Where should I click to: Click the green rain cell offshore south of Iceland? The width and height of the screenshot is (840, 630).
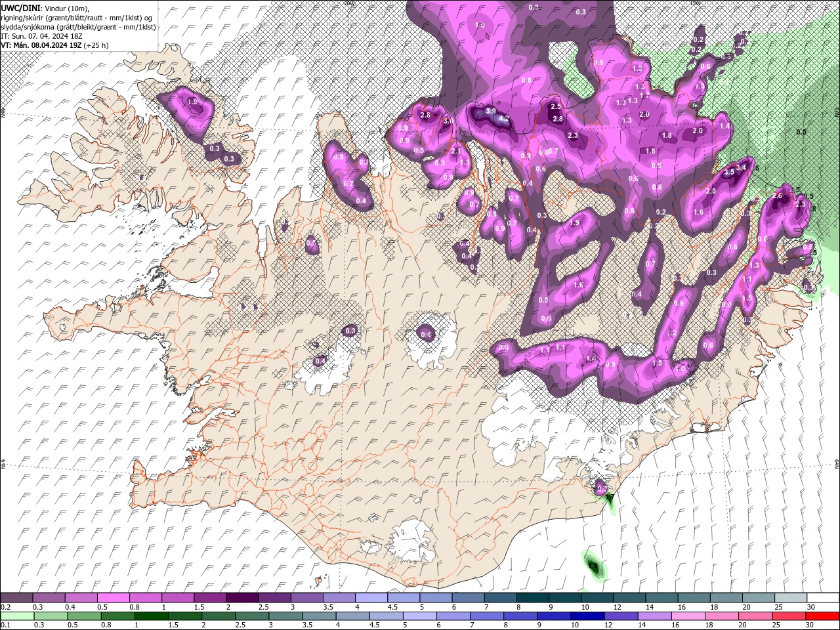point(595,566)
